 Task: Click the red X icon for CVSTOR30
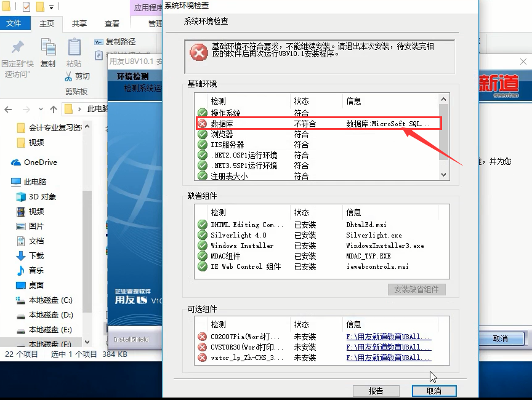203,347
